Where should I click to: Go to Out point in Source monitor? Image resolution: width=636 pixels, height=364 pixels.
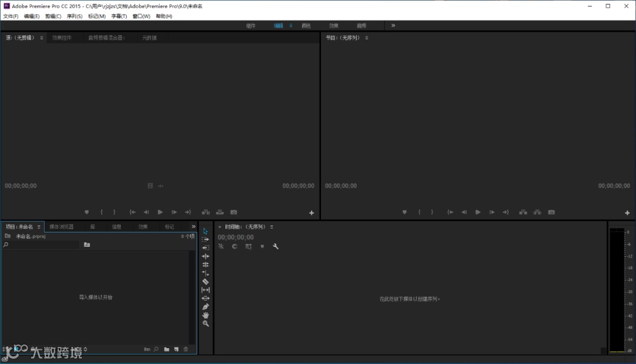[x=188, y=212]
